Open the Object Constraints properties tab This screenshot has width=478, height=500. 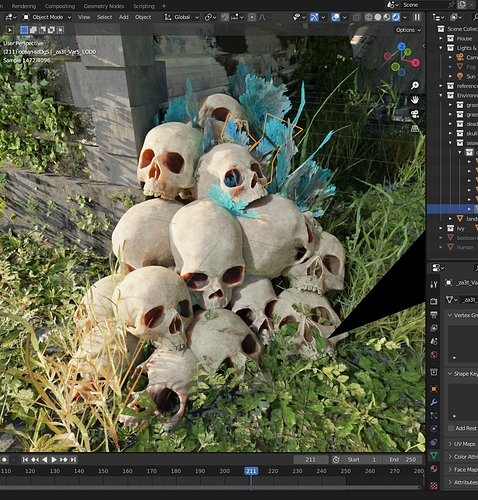pyautogui.click(x=434, y=442)
